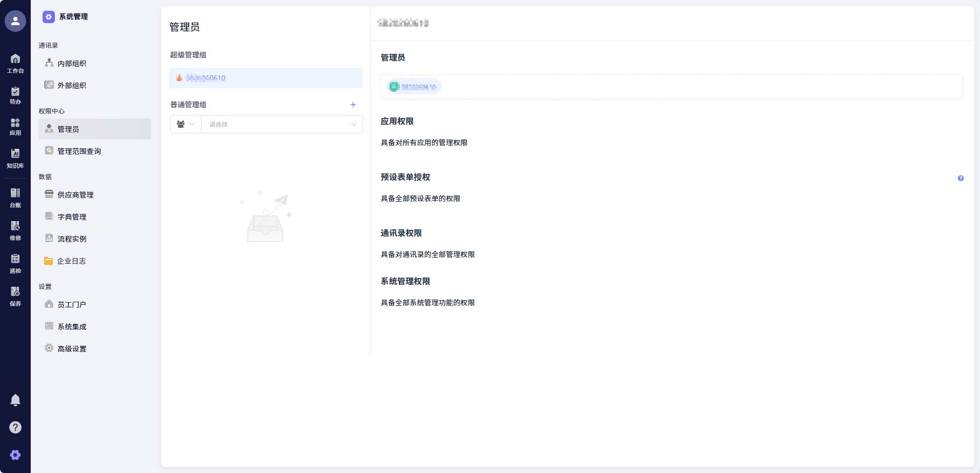
Task: Click the 外部组织 link icon
Action: (49, 85)
